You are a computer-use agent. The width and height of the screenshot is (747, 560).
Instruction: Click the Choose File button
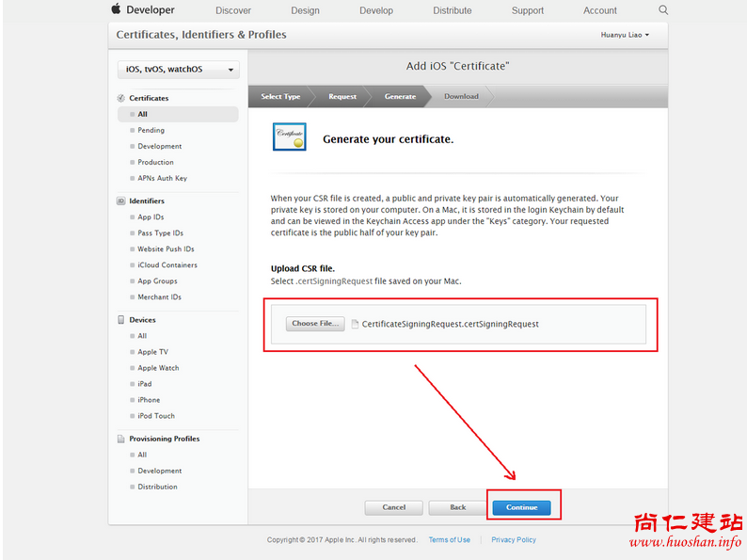[315, 324]
